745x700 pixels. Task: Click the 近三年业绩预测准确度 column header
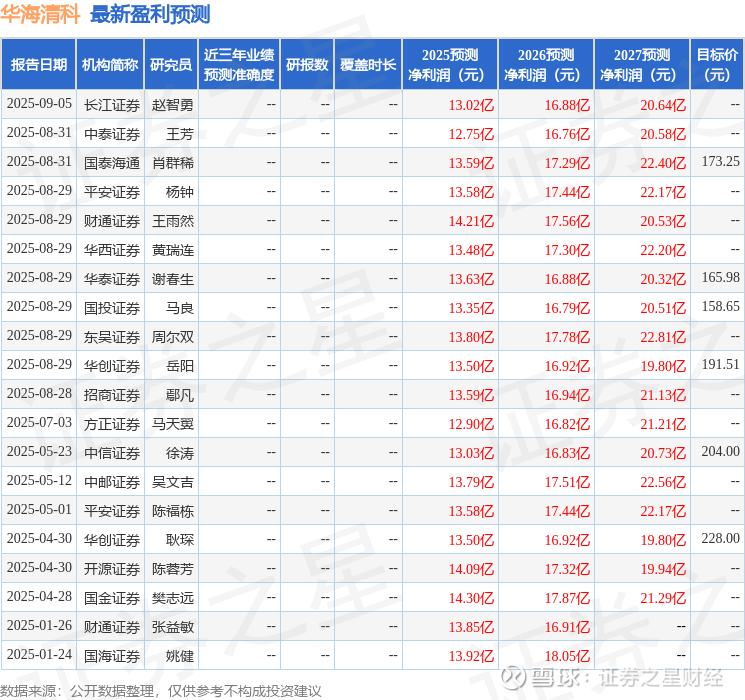(239, 65)
